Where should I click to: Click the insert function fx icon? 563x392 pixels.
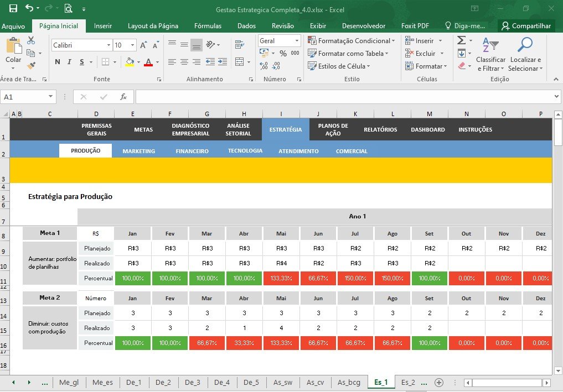tap(123, 97)
